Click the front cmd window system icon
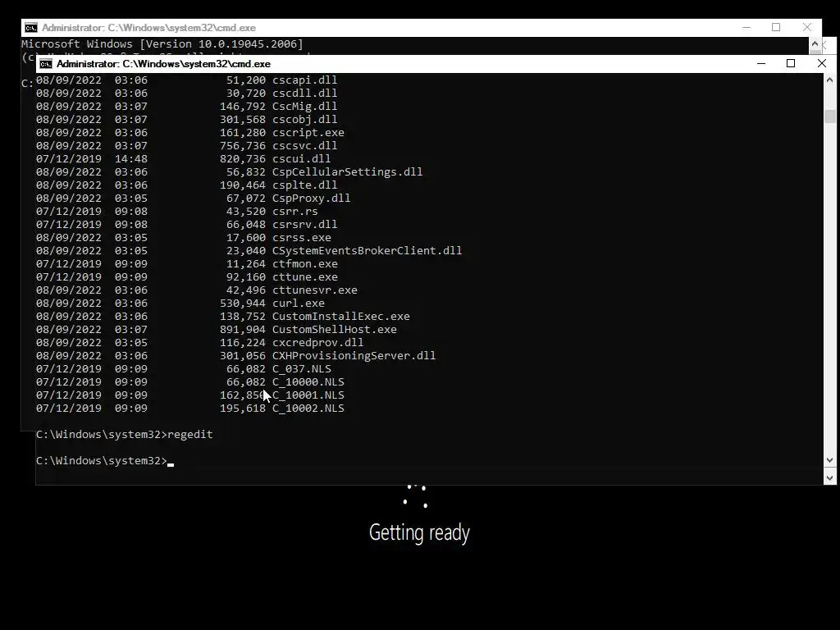This screenshot has height=630, width=840. click(x=46, y=64)
